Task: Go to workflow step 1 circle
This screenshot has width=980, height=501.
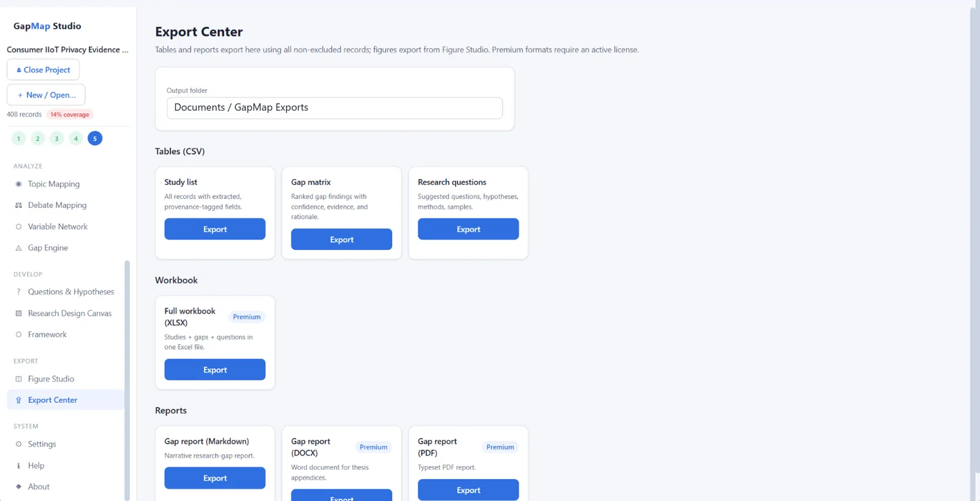Action: coord(18,138)
